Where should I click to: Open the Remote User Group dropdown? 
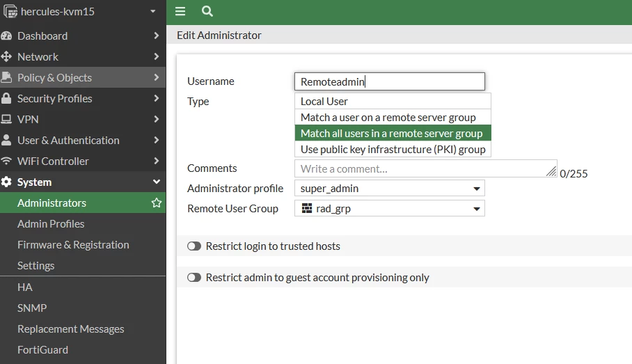[x=389, y=208]
